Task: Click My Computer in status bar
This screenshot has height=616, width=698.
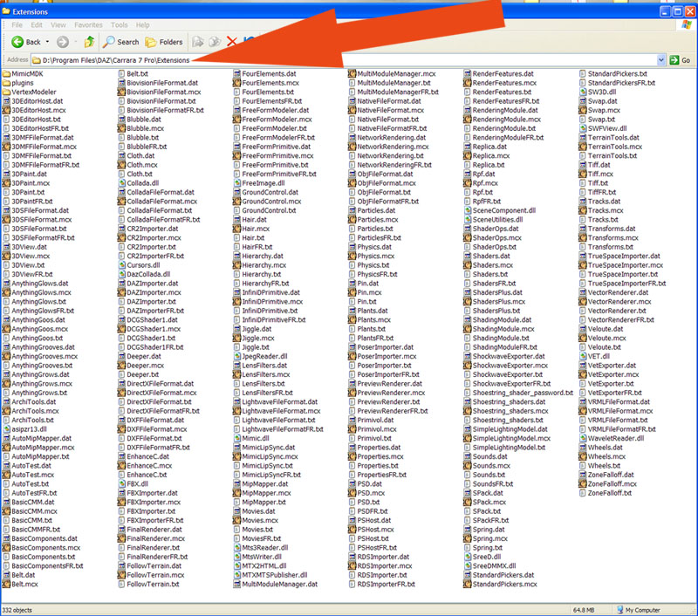Action: click(638, 610)
